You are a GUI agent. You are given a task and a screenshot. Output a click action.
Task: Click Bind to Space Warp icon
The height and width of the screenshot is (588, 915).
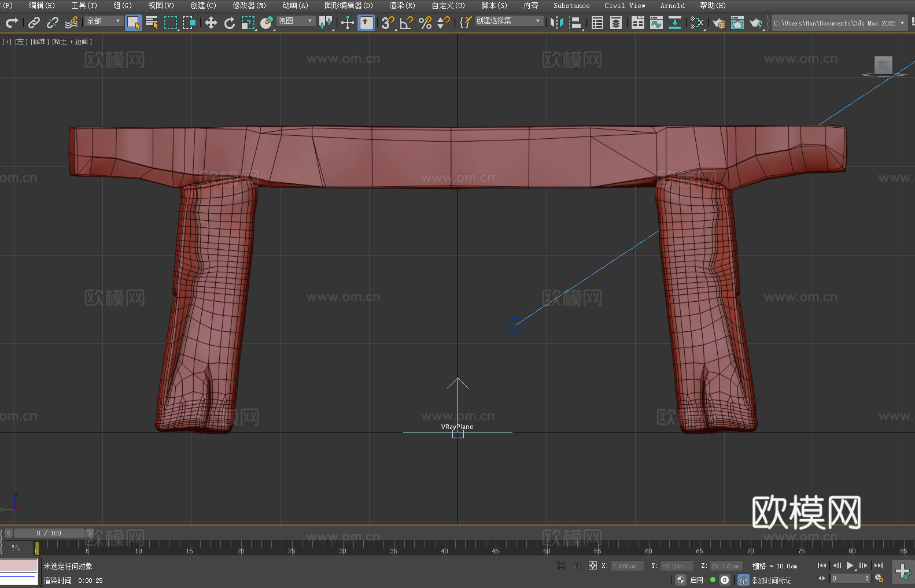tap(71, 23)
